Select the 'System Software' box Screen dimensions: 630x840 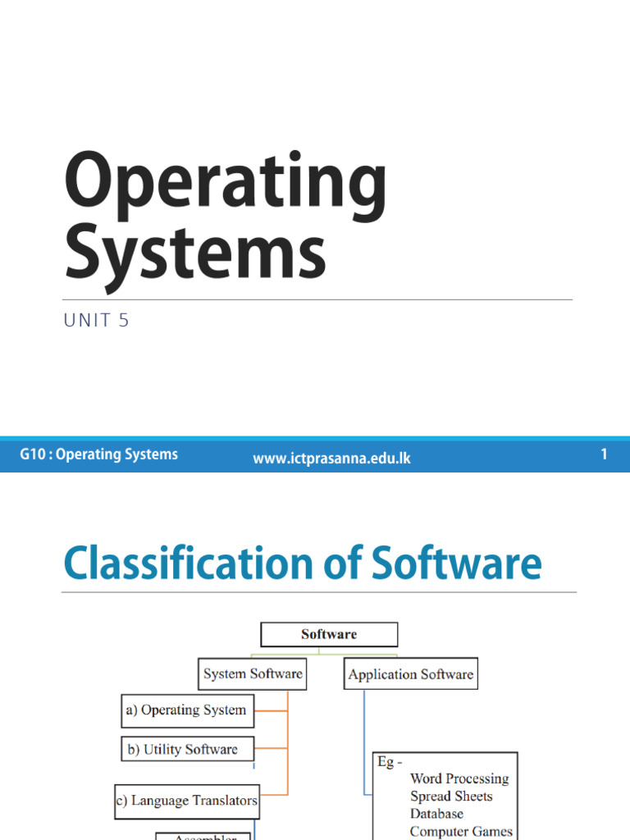pos(253,674)
